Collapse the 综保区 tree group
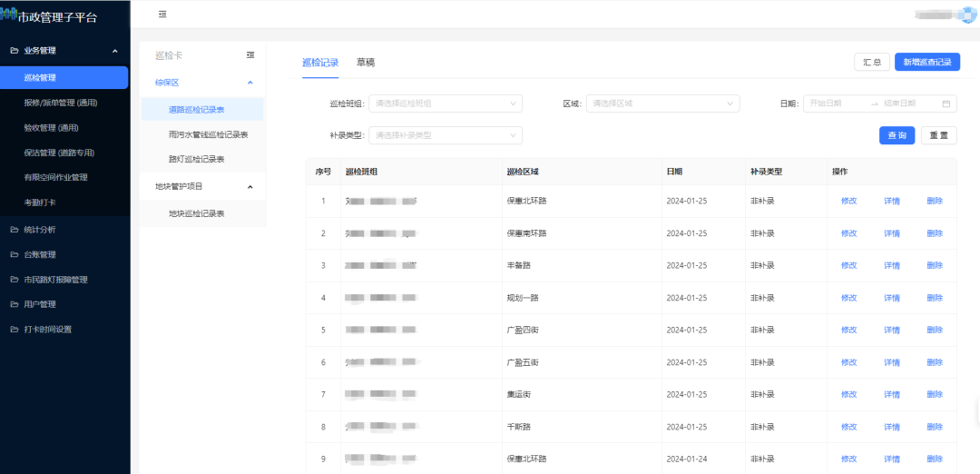The height and width of the screenshot is (474, 980). [x=250, y=83]
